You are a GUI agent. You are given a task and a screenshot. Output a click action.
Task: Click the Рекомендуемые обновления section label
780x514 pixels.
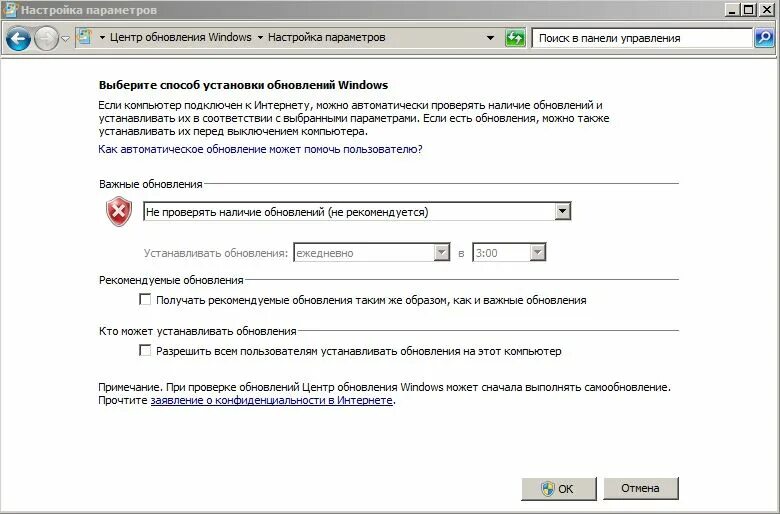pos(171,280)
